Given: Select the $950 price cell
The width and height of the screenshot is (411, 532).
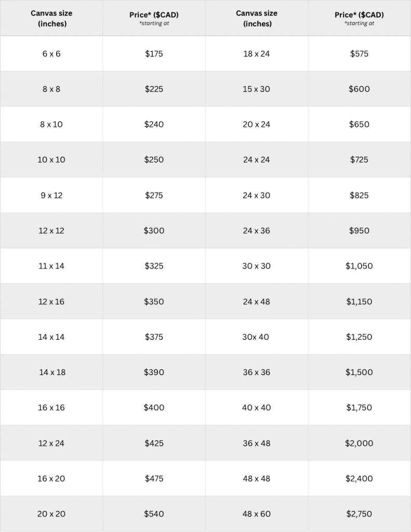Looking at the screenshot, I should pos(359,231).
